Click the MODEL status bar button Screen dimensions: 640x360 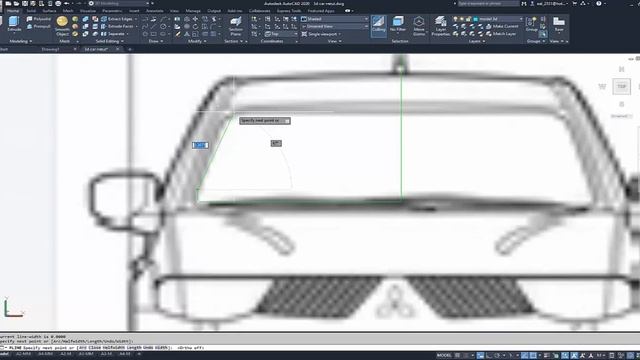click(x=444, y=356)
